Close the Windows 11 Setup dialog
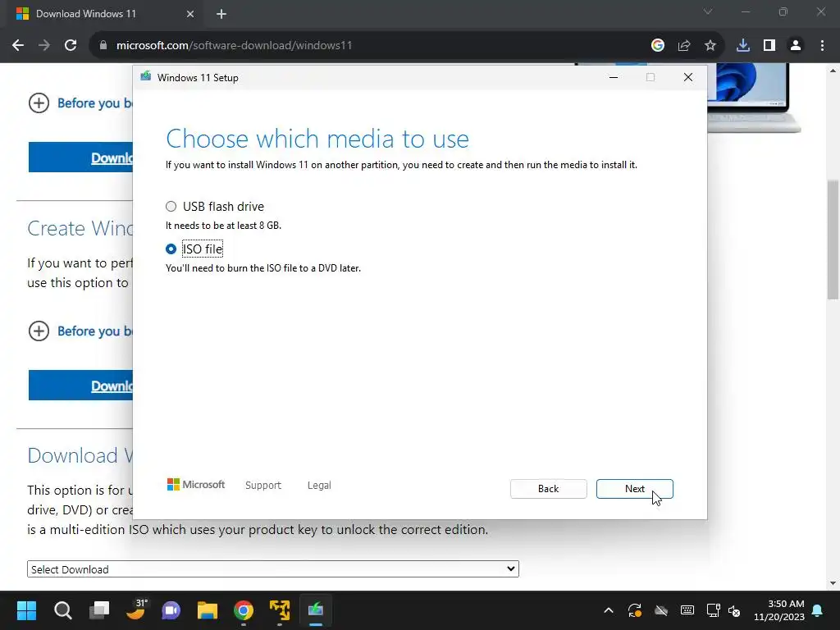840x630 pixels. click(688, 78)
